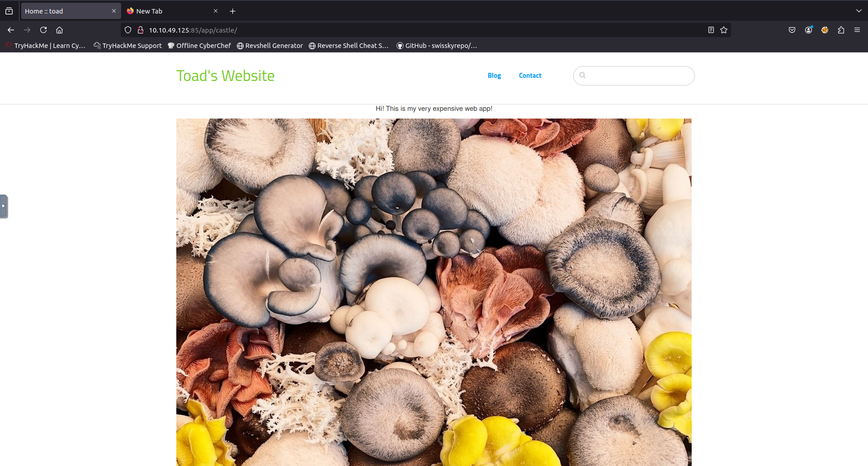The width and height of the screenshot is (868, 466).
Task: Switch to the New Tab tab
Action: point(173,11)
